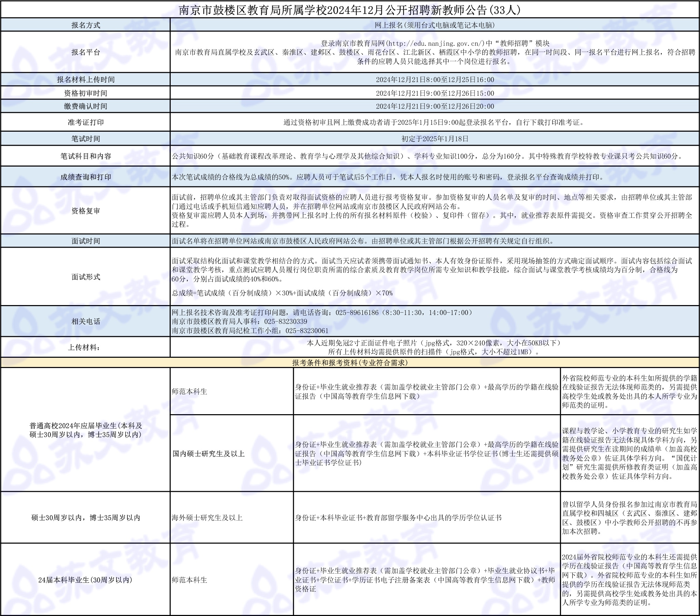Click the 纪检工作小组：025-83230061 phone line
The height and width of the screenshot is (616, 700).
(250, 331)
